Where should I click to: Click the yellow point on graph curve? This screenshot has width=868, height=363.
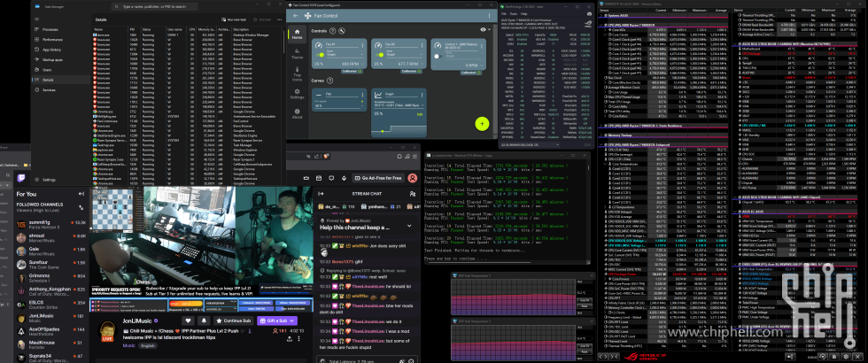pos(383,132)
